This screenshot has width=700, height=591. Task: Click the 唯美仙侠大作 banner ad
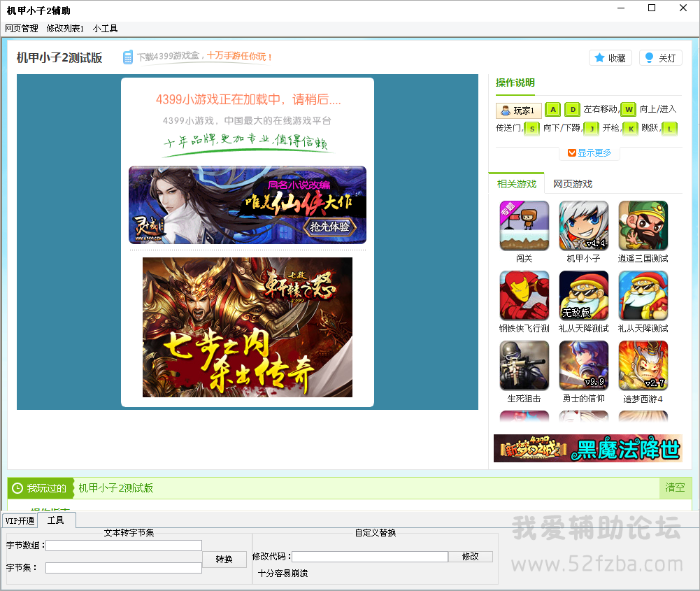tap(248, 205)
